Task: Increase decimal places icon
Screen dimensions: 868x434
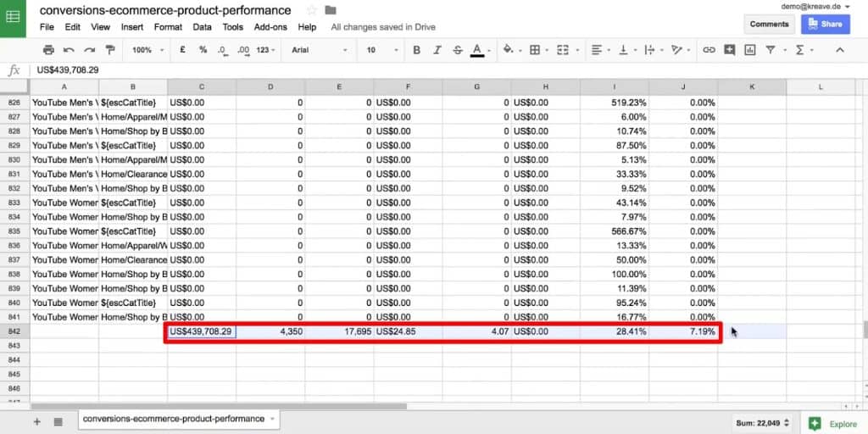Action: tap(243, 50)
